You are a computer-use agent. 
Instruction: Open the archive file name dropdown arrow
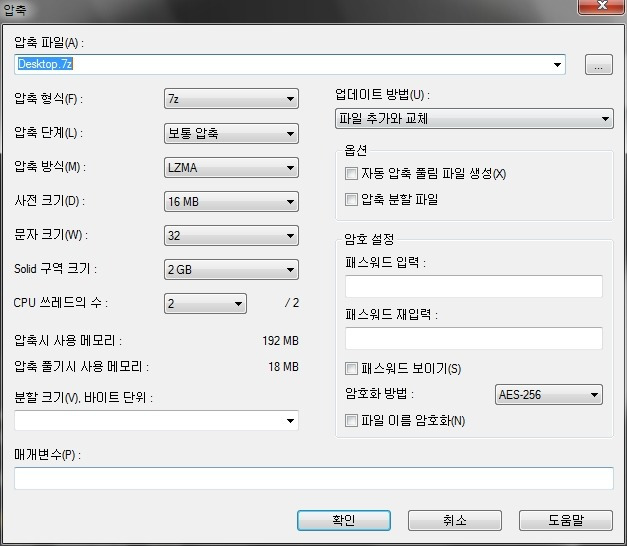tap(557, 65)
